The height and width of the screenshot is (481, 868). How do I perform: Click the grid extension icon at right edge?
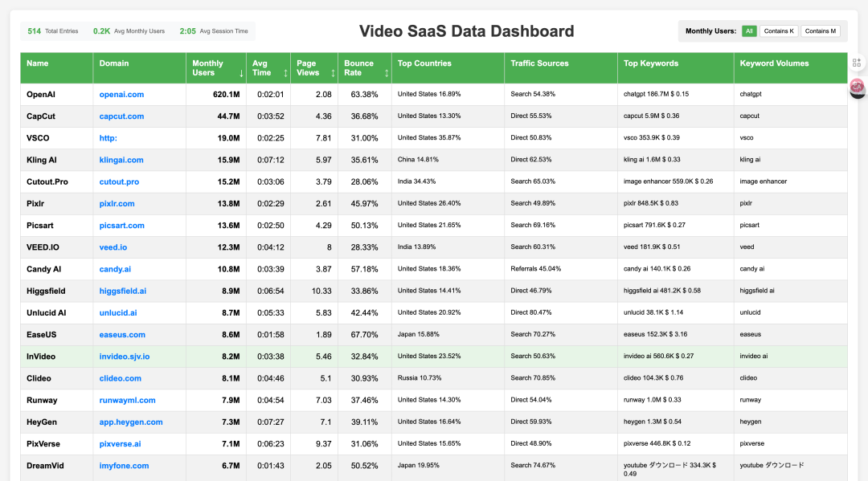click(x=857, y=63)
